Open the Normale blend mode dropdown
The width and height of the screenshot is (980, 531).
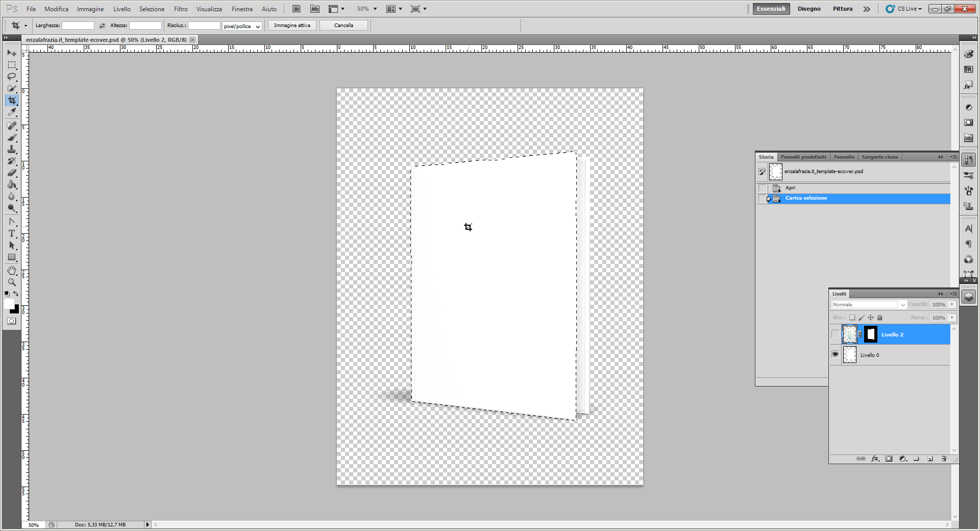pos(869,305)
